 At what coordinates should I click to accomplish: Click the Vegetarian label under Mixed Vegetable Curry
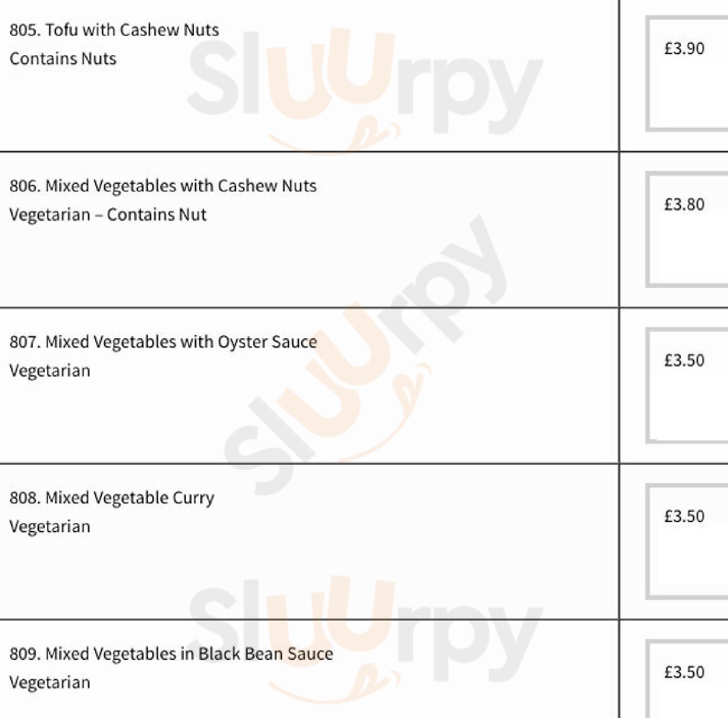(50, 527)
